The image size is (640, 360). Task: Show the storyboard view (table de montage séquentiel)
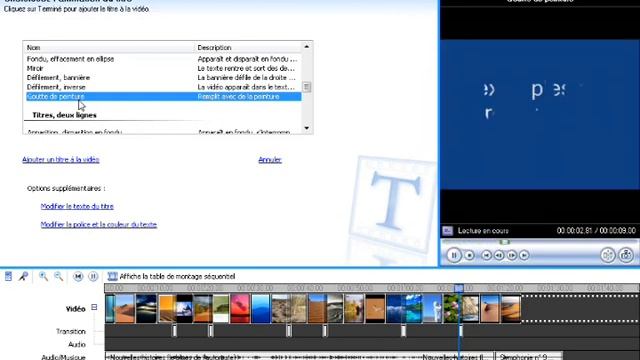pyautogui.click(x=171, y=276)
